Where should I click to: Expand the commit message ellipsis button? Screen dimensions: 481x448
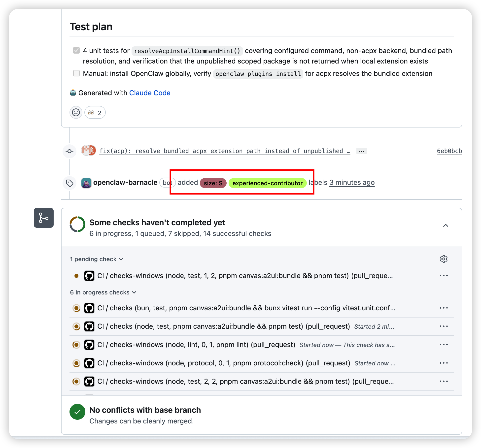point(361,151)
